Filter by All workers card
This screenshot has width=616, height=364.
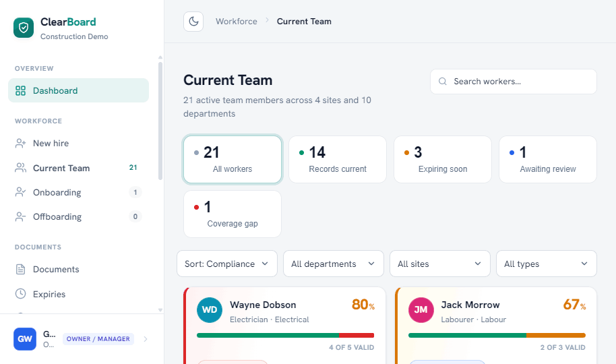click(233, 160)
